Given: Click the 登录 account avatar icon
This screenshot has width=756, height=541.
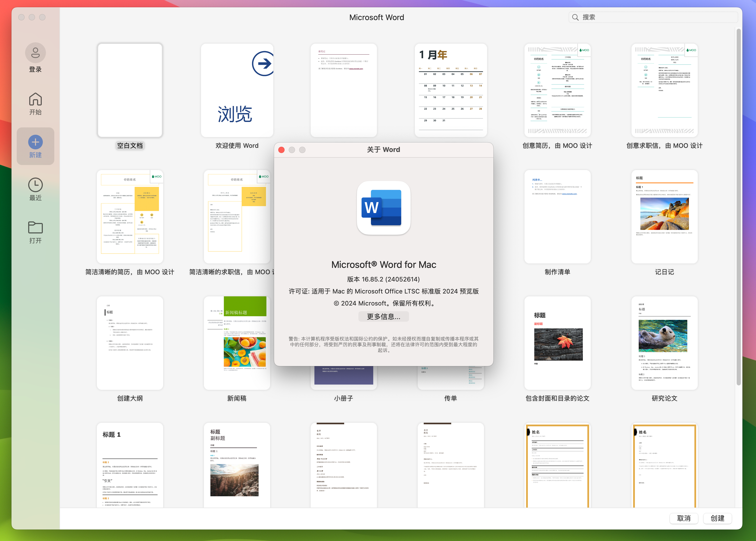Looking at the screenshot, I should (35, 53).
